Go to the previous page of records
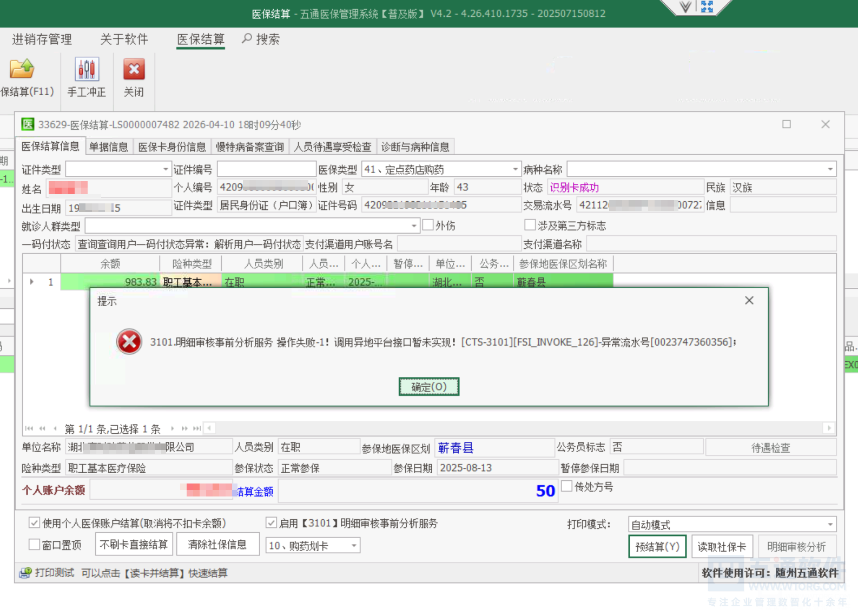The height and width of the screenshot is (616, 858). (x=42, y=428)
